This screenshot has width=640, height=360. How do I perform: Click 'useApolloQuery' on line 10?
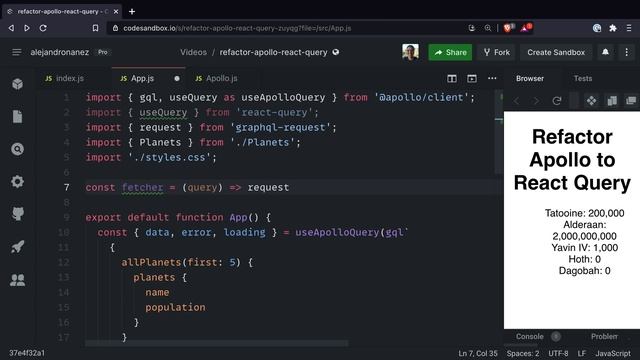click(x=337, y=232)
